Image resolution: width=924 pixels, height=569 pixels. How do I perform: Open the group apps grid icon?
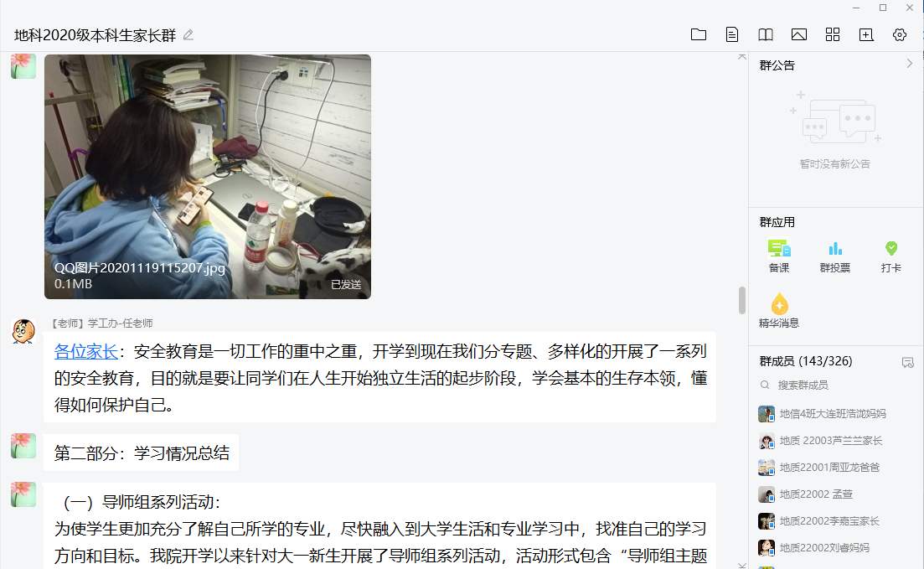coord(833,35)
